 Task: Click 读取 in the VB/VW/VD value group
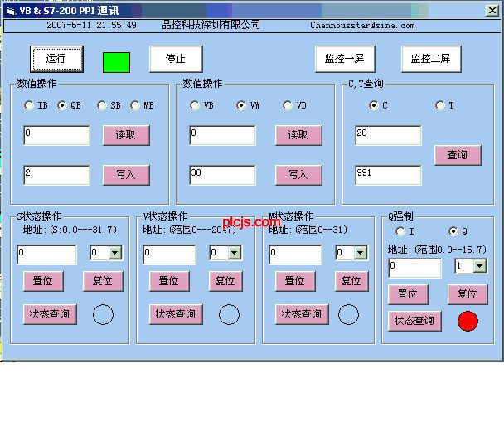298,135
